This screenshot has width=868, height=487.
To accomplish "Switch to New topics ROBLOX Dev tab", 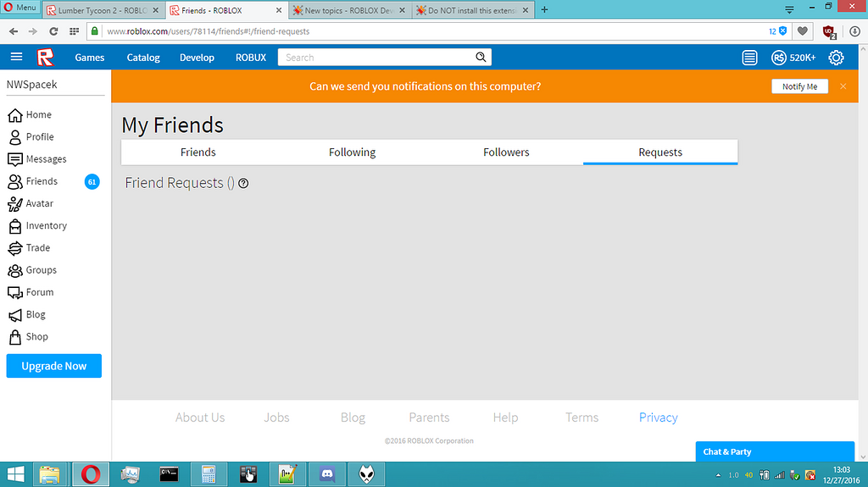I will pos(349,10).
